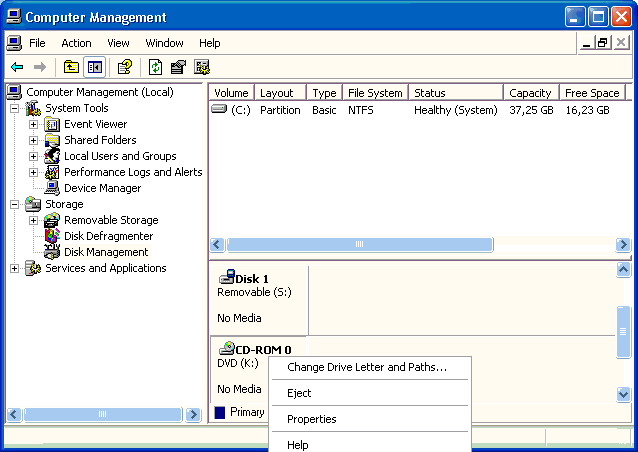638x452 pixels.
Task: Click the console tree horizontal scrollbar thumb
Action: 103,415
